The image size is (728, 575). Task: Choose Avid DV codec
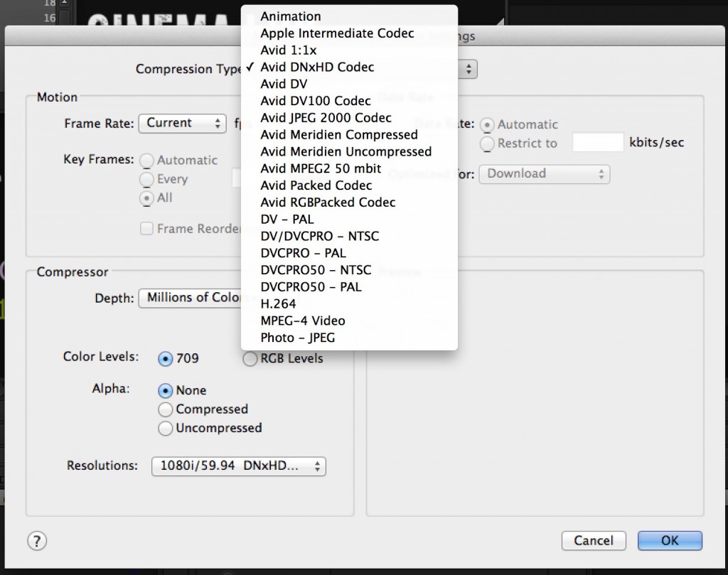(x=349, y=84)
